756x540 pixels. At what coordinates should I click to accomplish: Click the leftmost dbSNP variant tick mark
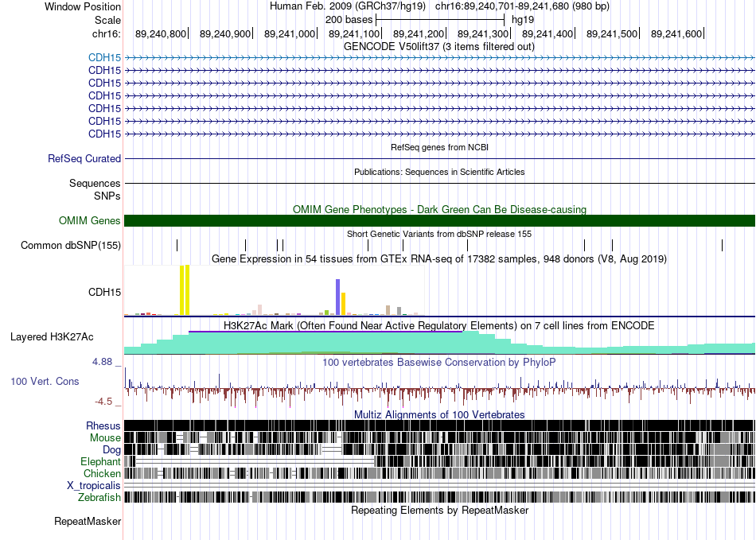[x=177, y=245]
